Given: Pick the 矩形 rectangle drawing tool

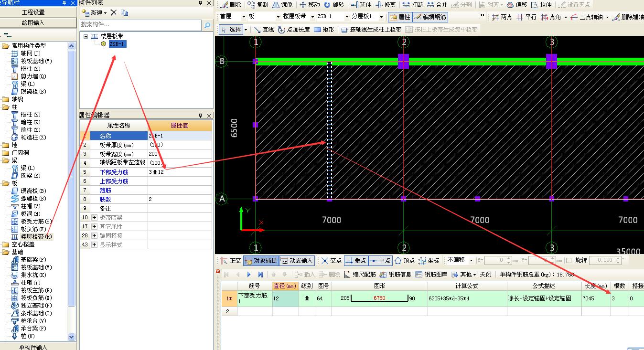Looking at the screenshot, I should (x=324, y=29).
